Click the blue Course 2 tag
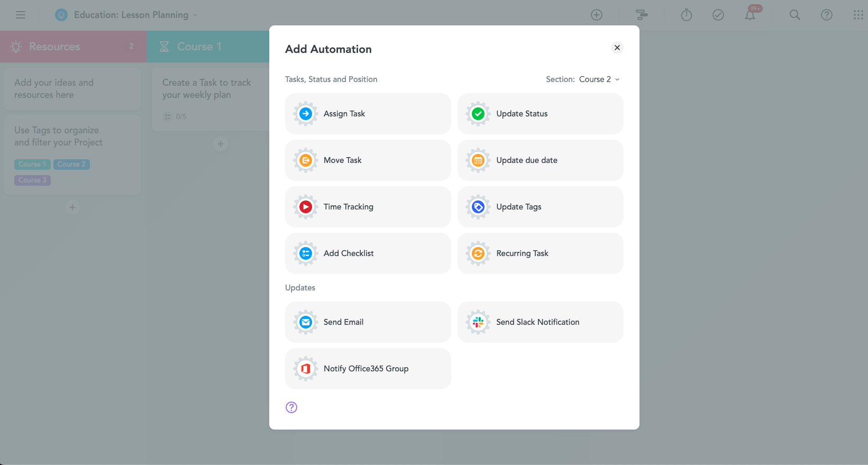This screenshot has width=868, height=465. click(x=71, y=165)
